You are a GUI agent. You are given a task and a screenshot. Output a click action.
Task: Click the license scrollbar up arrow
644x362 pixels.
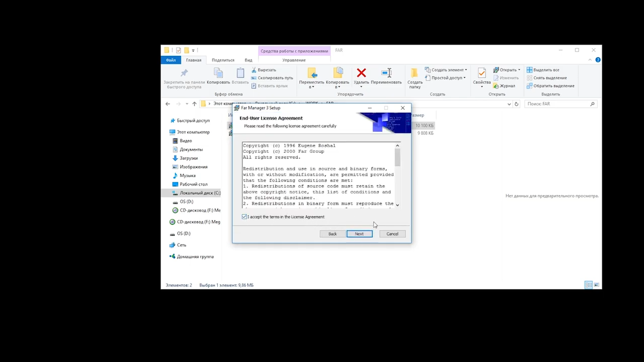(398, 145)
